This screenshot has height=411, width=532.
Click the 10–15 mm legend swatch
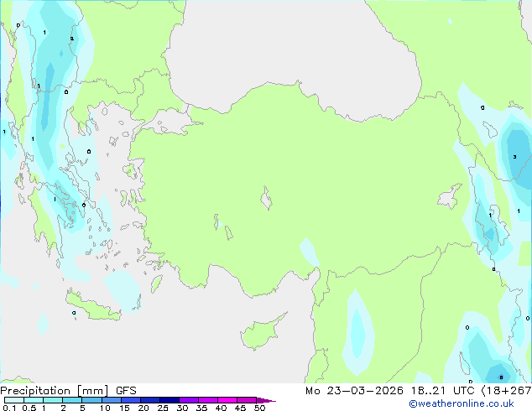click(112, 400)
